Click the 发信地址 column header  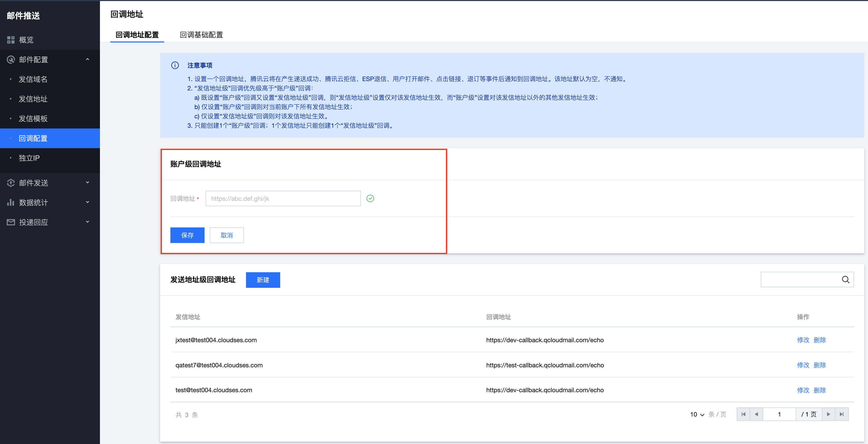tap(188, 317)
